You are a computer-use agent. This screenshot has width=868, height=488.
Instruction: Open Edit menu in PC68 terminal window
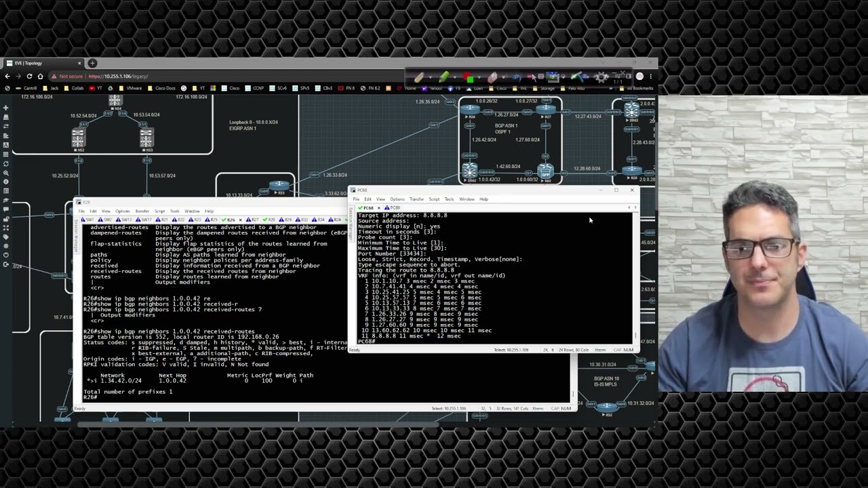click(x=368, y=199)
